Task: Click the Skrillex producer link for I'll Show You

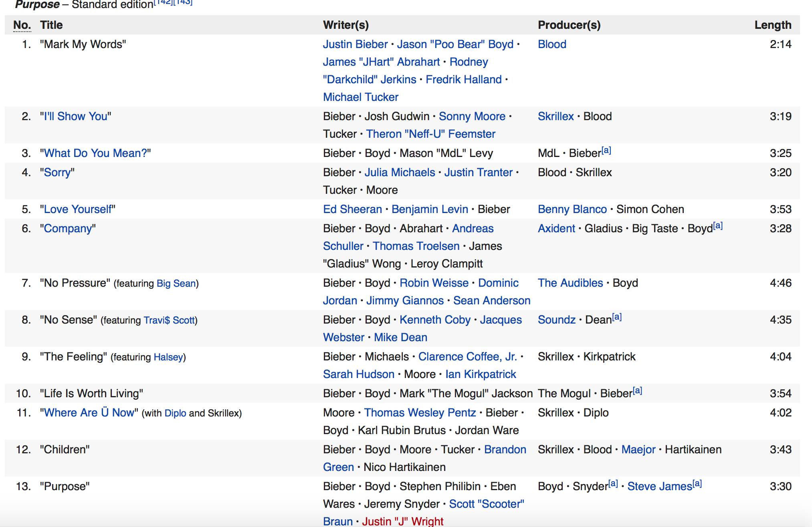Action: tap(556, 117)
